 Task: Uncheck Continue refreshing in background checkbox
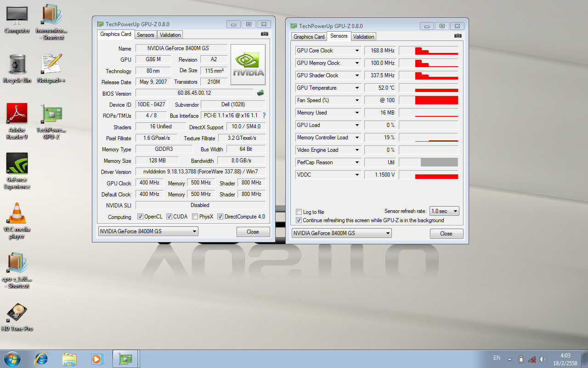click(x=299, y=220)
